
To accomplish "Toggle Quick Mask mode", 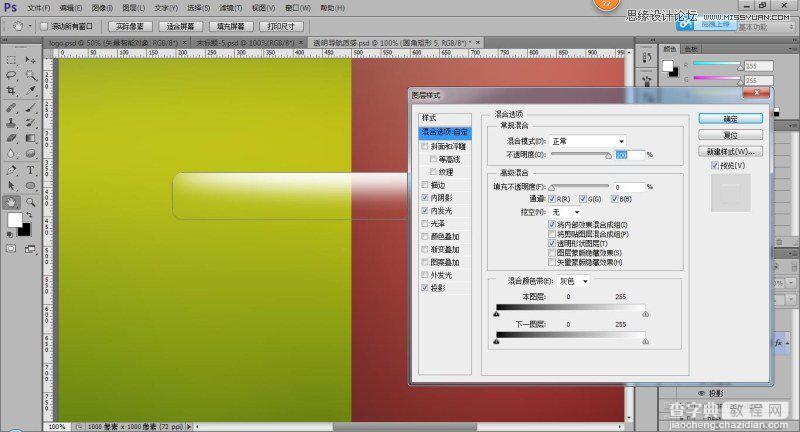I will click(11, 249).
